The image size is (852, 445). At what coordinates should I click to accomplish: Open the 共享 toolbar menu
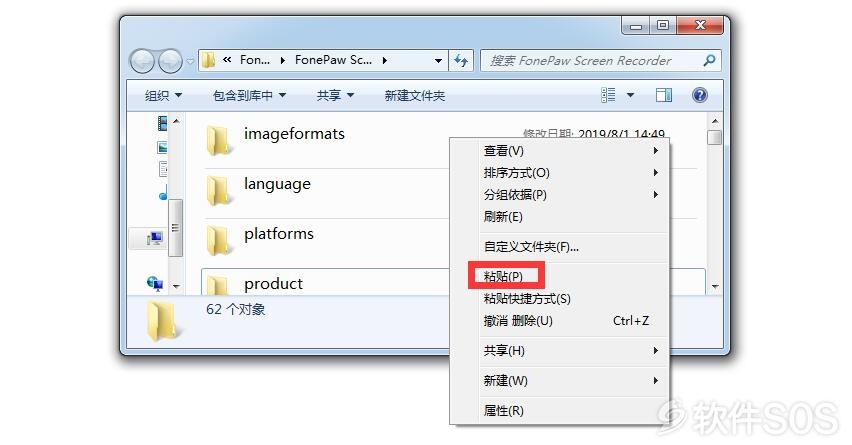[x=335, y=96]
